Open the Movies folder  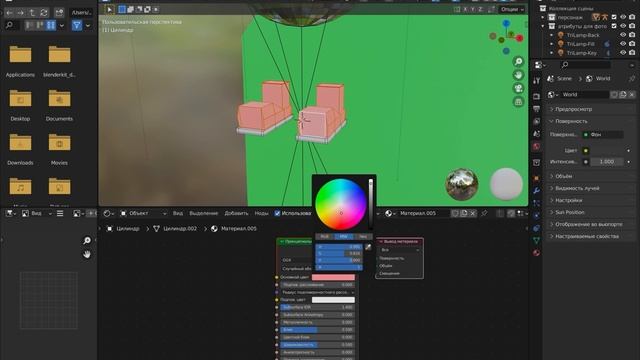click(59, 149)
